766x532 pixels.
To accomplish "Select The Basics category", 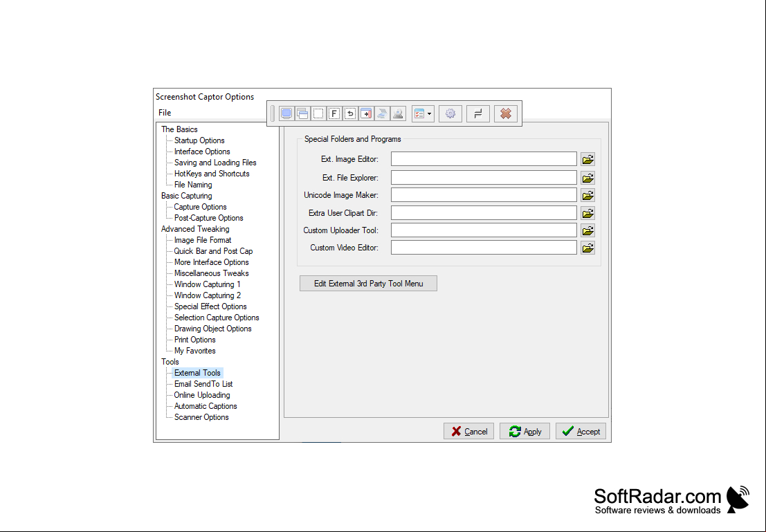I will (x=179, y=129).
